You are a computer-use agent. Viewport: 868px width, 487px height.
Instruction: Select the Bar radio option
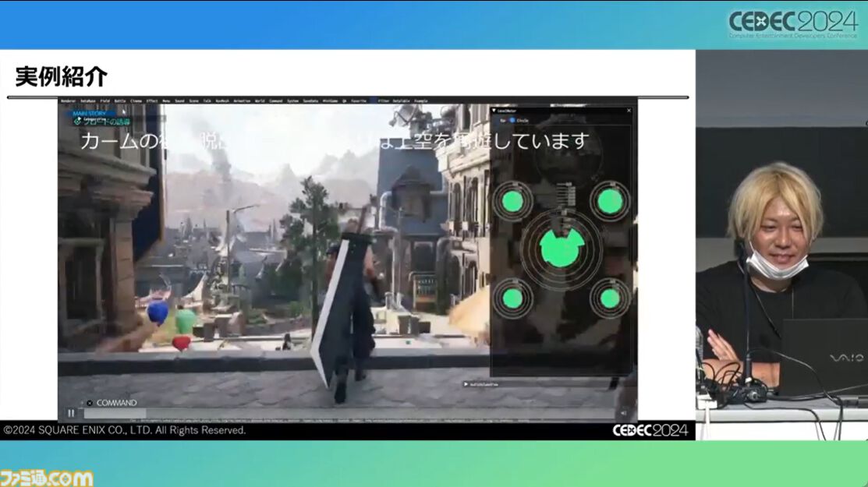tap(503, 120)
